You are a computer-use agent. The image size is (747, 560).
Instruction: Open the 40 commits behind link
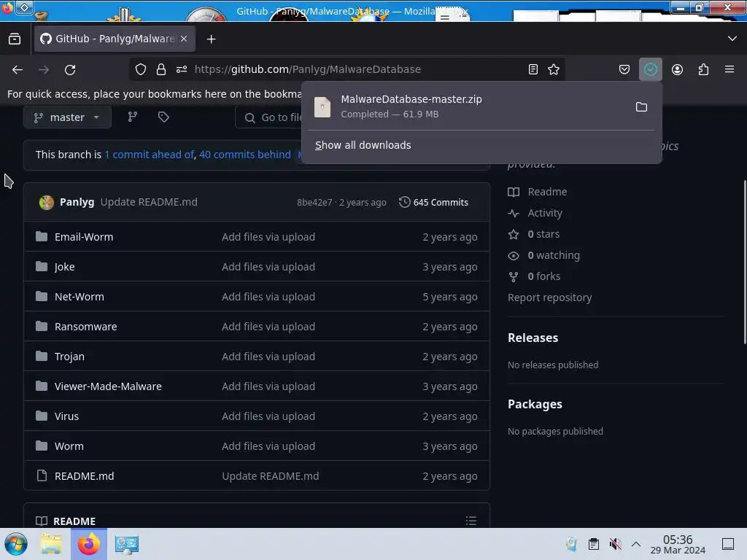click(x=245, y=155)
